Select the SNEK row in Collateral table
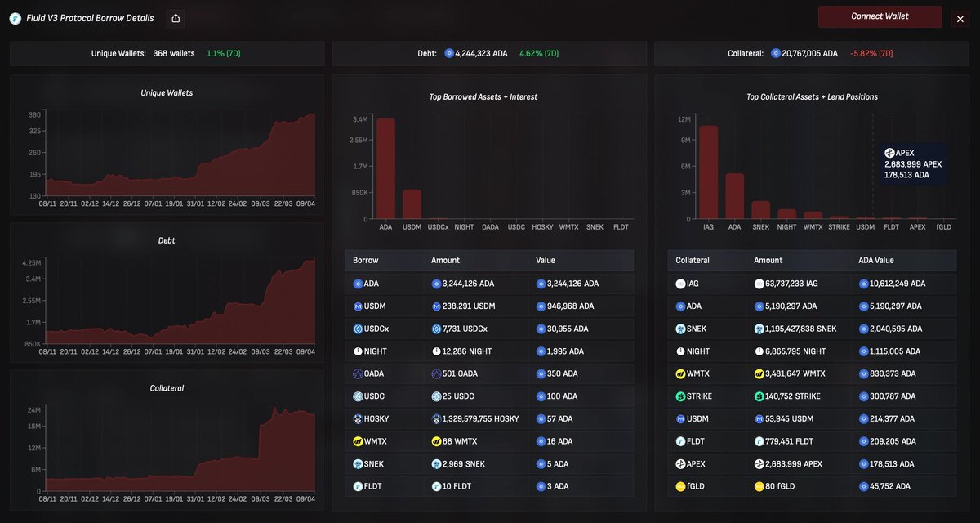The height and width of the screenshot is (523, 980). [x=811, y=329]
